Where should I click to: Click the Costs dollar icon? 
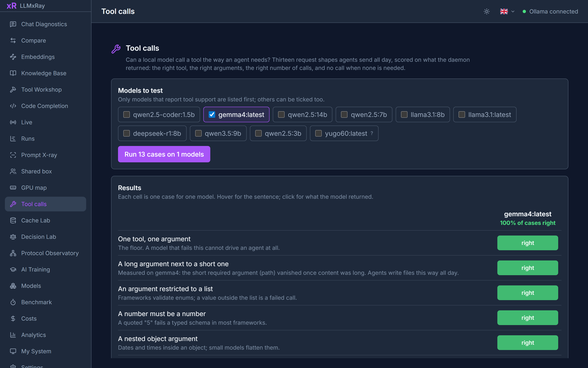tap(13, 318)
